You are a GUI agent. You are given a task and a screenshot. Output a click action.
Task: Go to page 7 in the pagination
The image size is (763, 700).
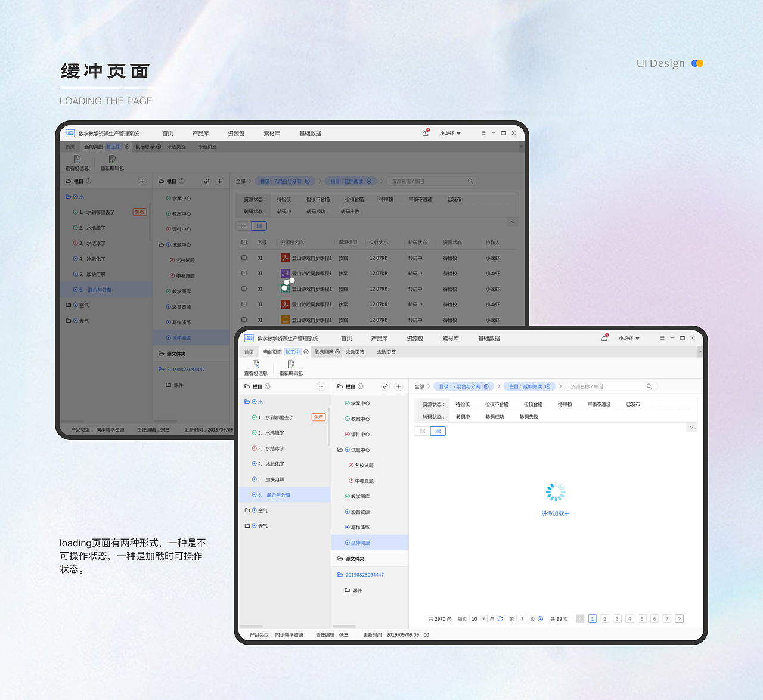666,618
